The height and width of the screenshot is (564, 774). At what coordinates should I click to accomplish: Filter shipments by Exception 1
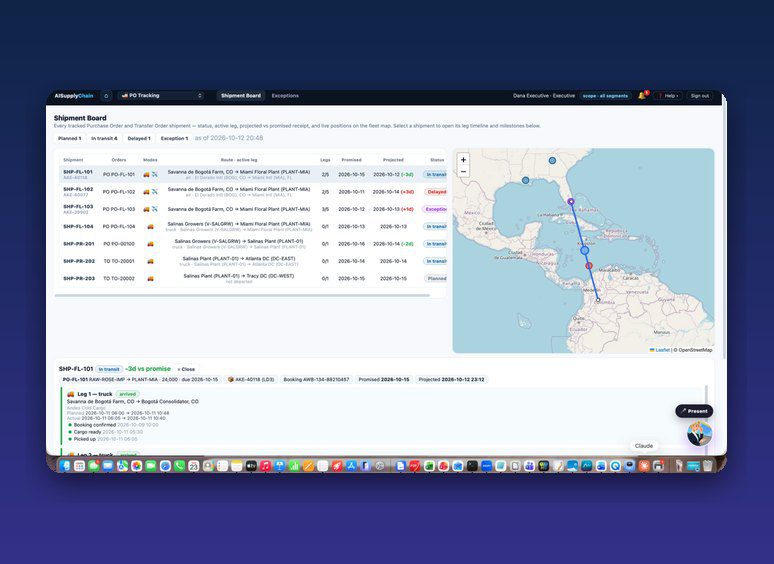[174, 139]
